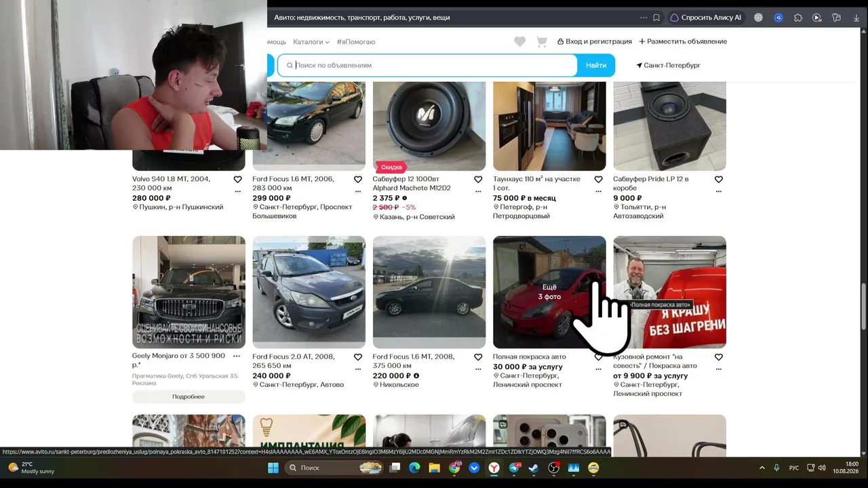Open more options for Volvo S40 listing
The width and height of the screenshot is (868, 488).
click(237, 191)
